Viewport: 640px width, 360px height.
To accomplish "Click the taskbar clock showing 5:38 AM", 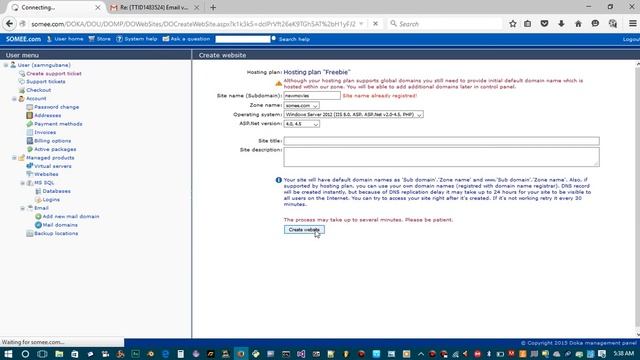I will click(623, 353).
